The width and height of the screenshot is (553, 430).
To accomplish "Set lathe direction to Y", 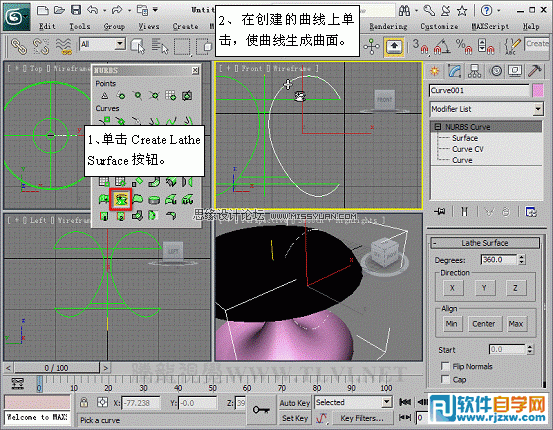I will pyautogui.click(x=484, y=288).
